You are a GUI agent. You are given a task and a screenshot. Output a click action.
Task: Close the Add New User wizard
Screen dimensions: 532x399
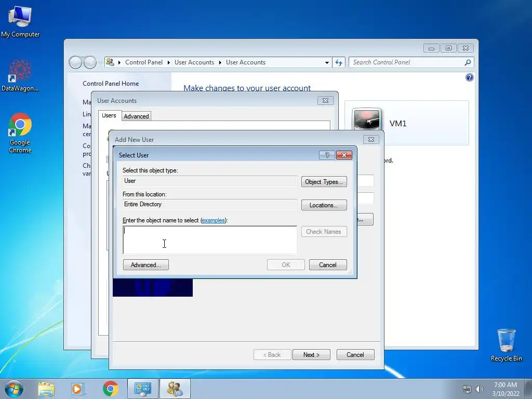(371, 139)
